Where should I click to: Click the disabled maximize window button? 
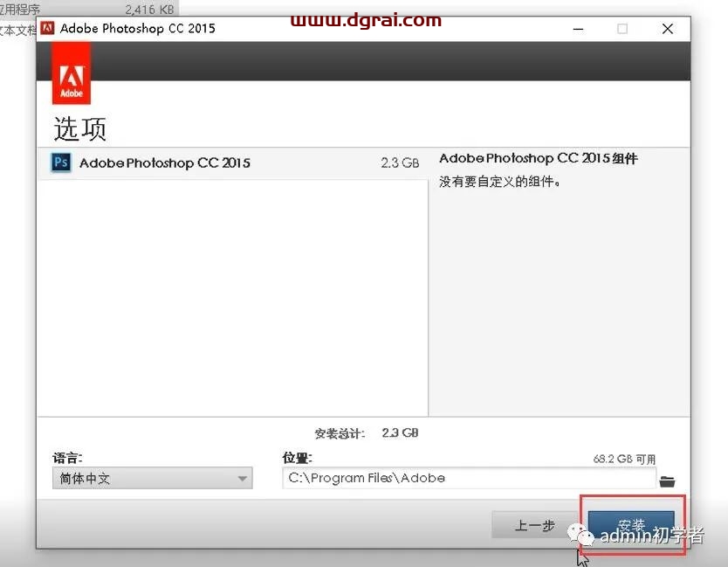622,29
